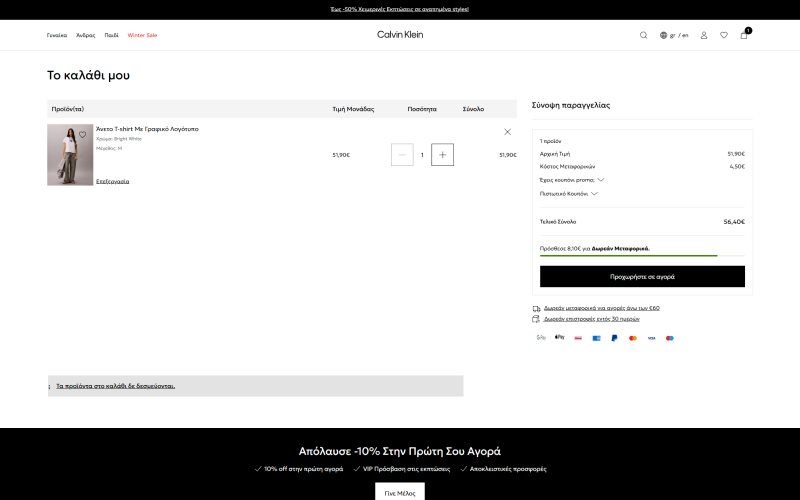Add product to wishlist via heart on thumbnail
Image resolution: width=800 pixels, height=500 pixels.
[83, 135]
